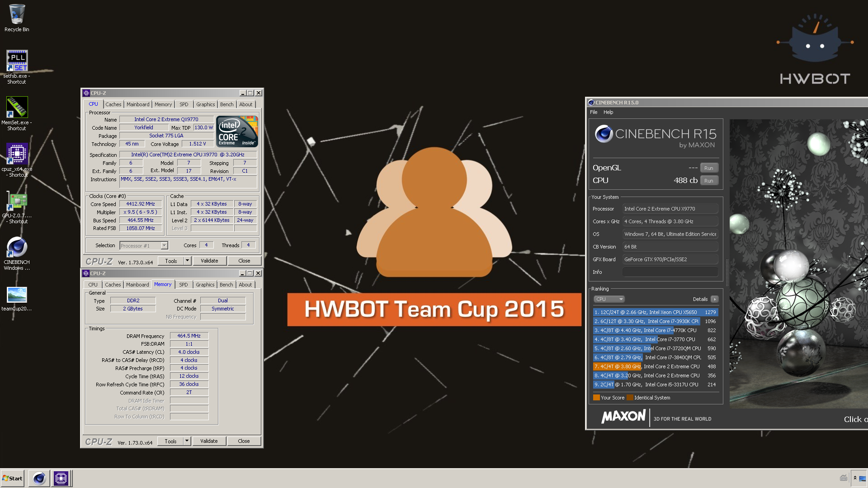This screenshot has height=488, width=868.
Task: Click the Cinebench panel splitter handle
Action: pyautogui.click(x=726, y=273)
